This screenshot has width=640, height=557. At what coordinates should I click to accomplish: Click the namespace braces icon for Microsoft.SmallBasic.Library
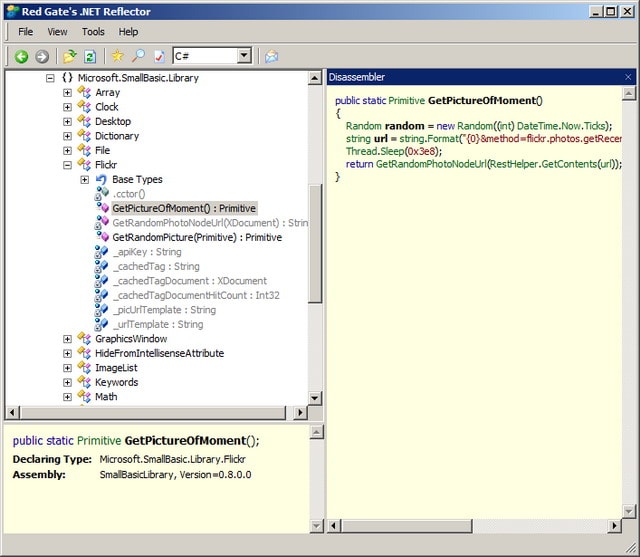(x=67, y=78)
